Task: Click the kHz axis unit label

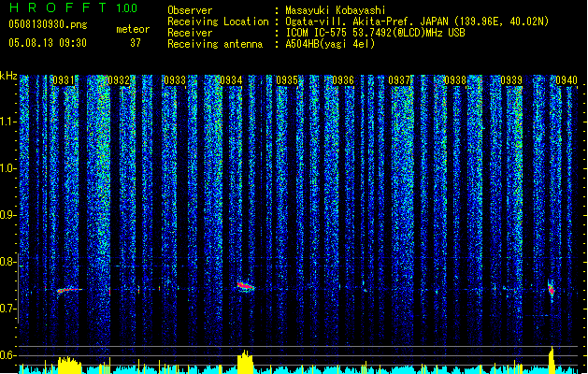Action: point(8,76)
